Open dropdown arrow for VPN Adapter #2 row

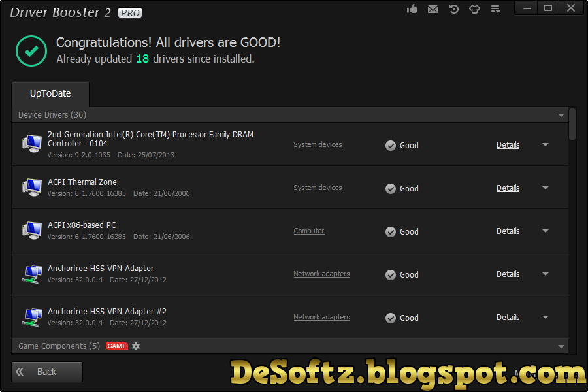pos(546,317)
